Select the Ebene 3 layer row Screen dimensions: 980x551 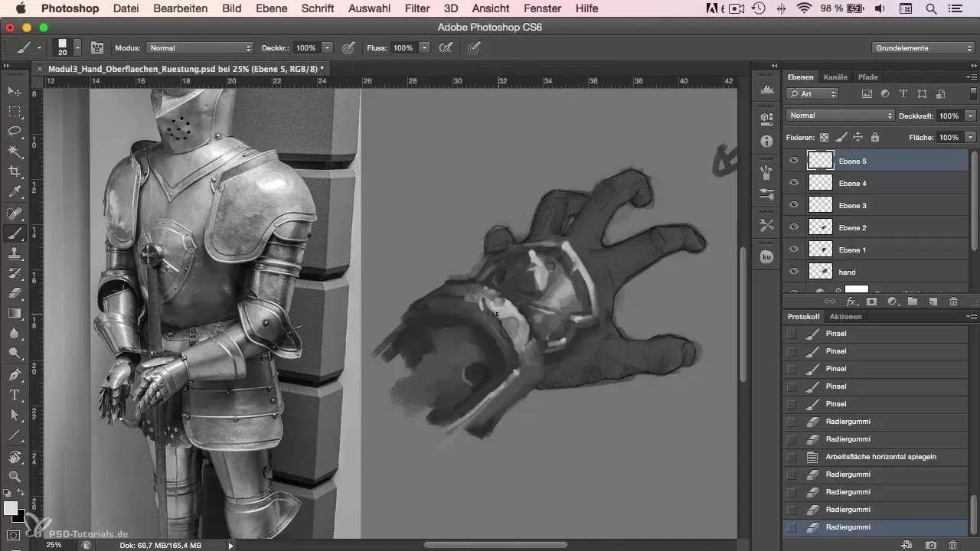point(877,205)
